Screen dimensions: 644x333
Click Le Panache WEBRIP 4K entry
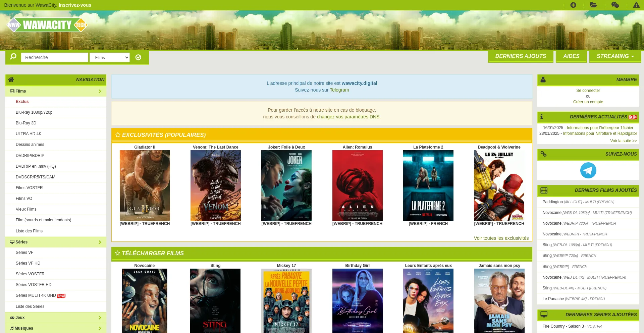(x=574, y=299)
